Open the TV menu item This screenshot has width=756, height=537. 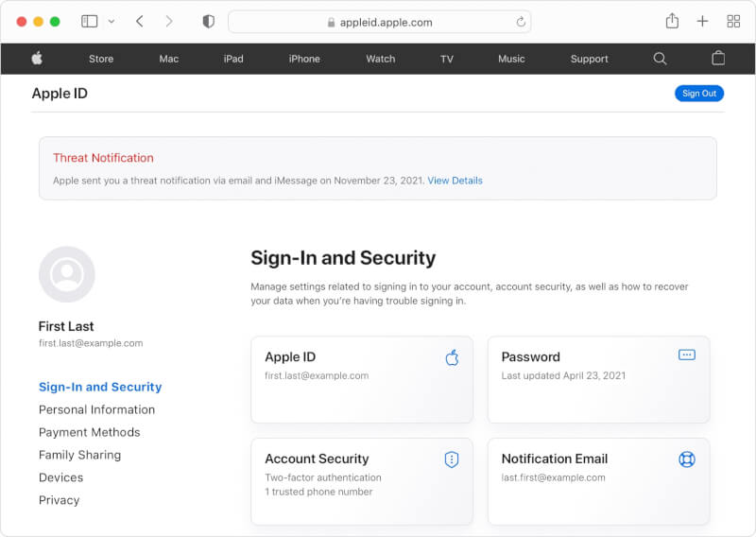[x=447, y=59]
